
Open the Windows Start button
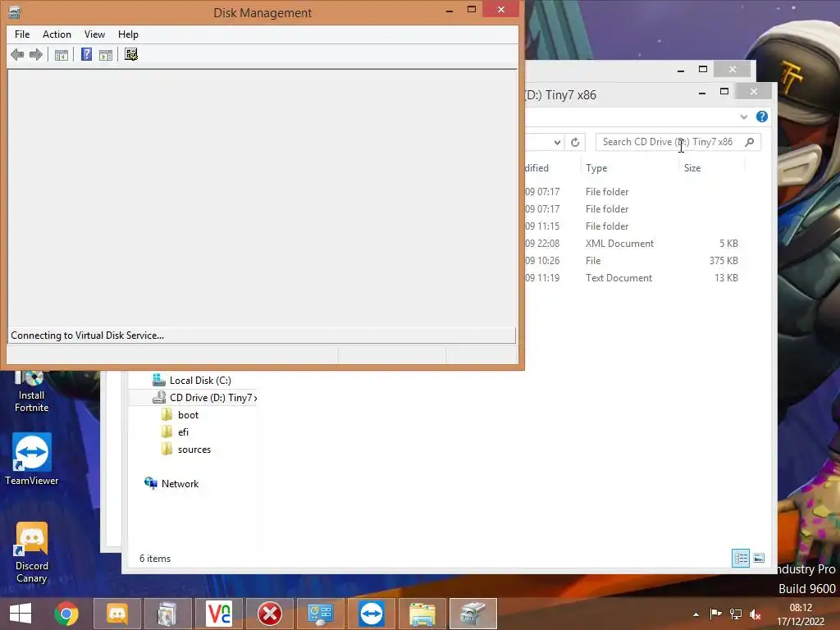tap(21, 614)
